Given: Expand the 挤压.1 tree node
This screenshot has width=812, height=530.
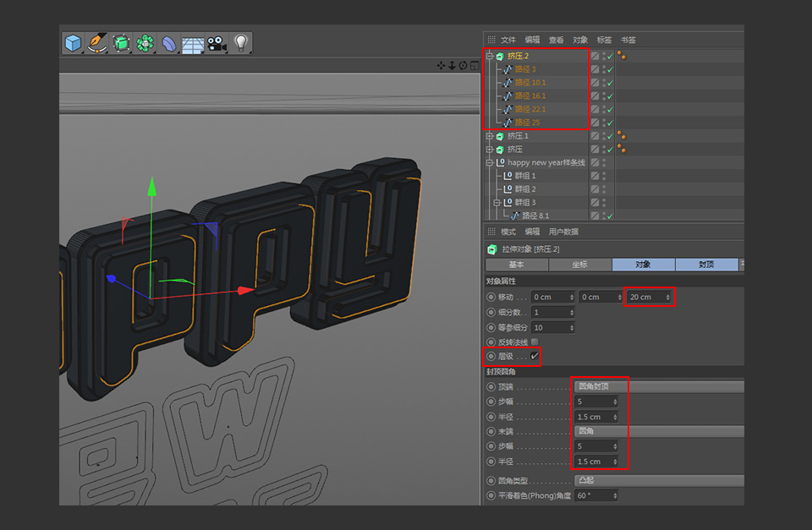Looking at the screenshot, I should 490,136.
